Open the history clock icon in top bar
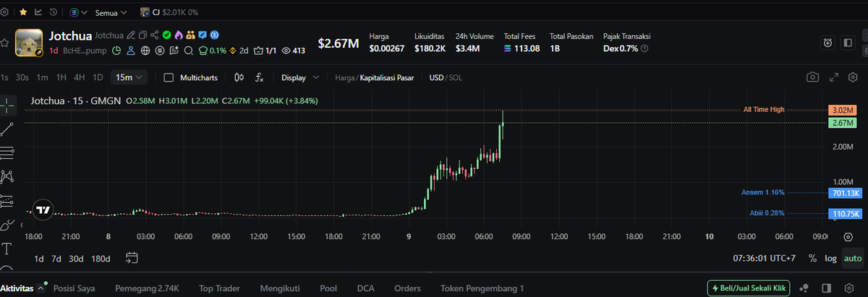The height and width of the screenshot is (297, 868). [54, 12]
